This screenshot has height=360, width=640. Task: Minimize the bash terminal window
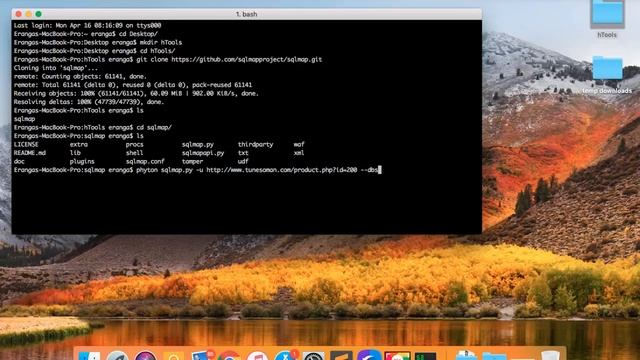(29, 14)
